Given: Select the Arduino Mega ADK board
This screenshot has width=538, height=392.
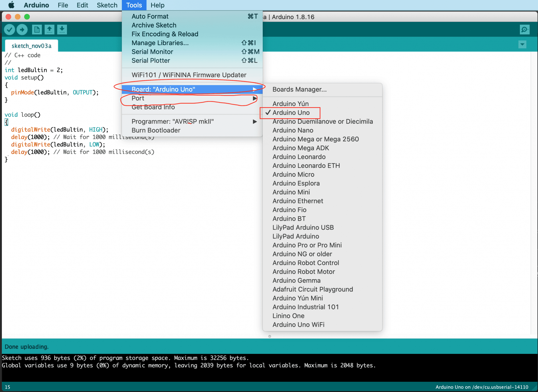Looking at the screenshot, I should point(322,148).
